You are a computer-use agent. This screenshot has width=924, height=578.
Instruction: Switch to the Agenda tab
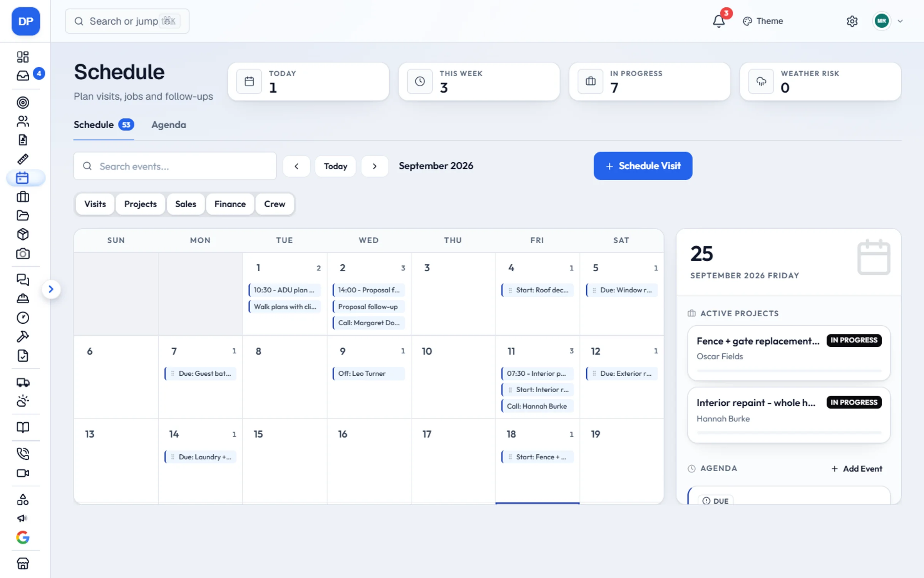tap(169, 125)
